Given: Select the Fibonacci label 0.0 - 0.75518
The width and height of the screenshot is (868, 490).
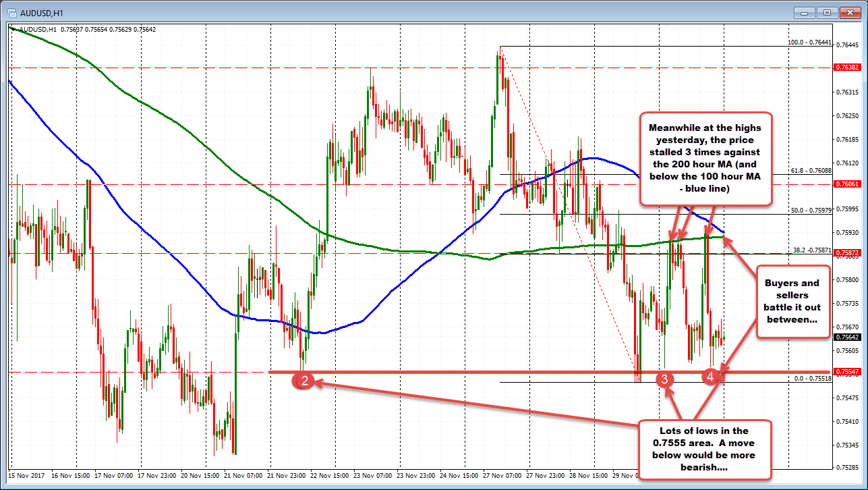Looking at the screenshot, I should pyautogui.click(x=813, y=378).
